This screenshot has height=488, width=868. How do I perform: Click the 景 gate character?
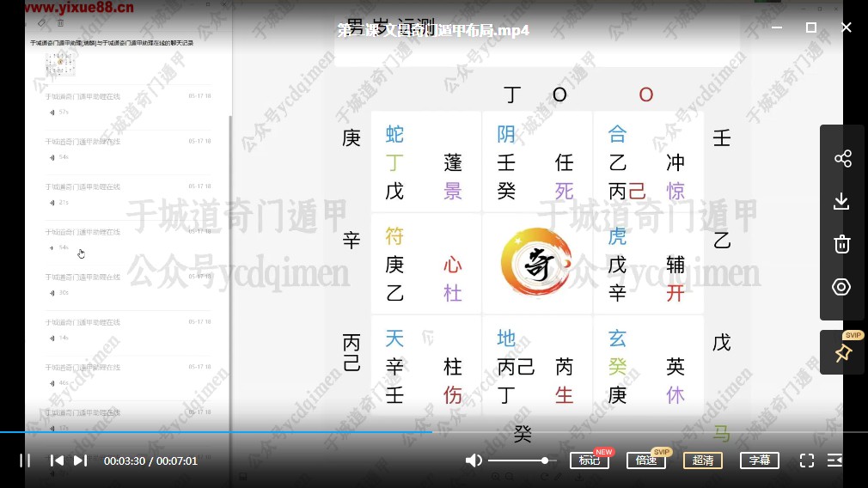click(453, 191)
